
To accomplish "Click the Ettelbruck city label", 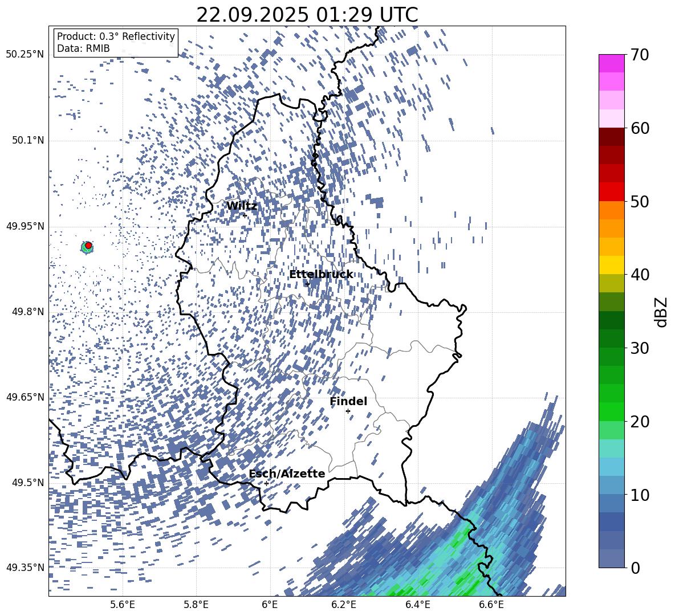I will point(321,275).
